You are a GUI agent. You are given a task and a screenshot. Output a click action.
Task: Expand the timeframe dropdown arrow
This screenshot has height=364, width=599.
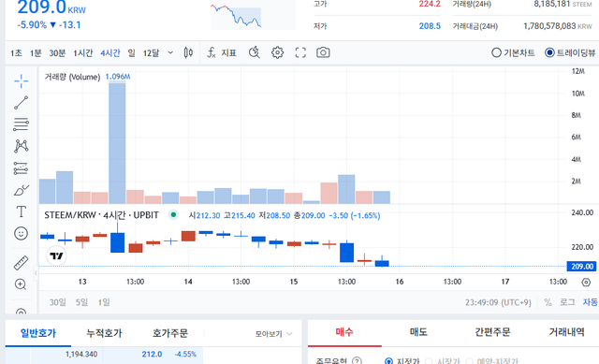(x=170, y=52)
